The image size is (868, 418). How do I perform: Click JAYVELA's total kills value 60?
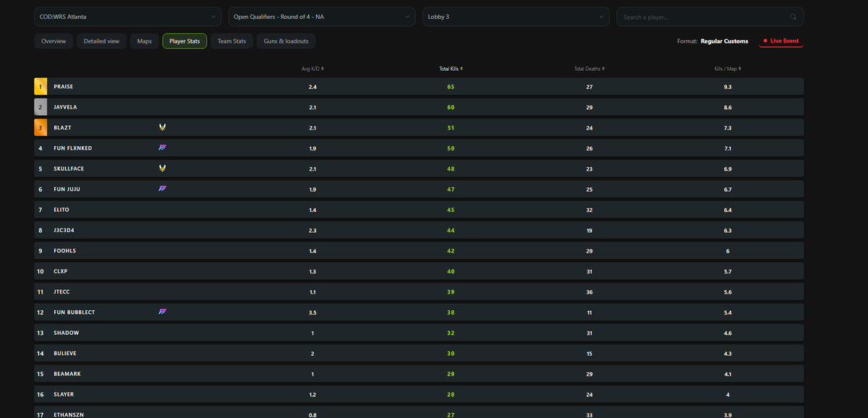[451, 107]
